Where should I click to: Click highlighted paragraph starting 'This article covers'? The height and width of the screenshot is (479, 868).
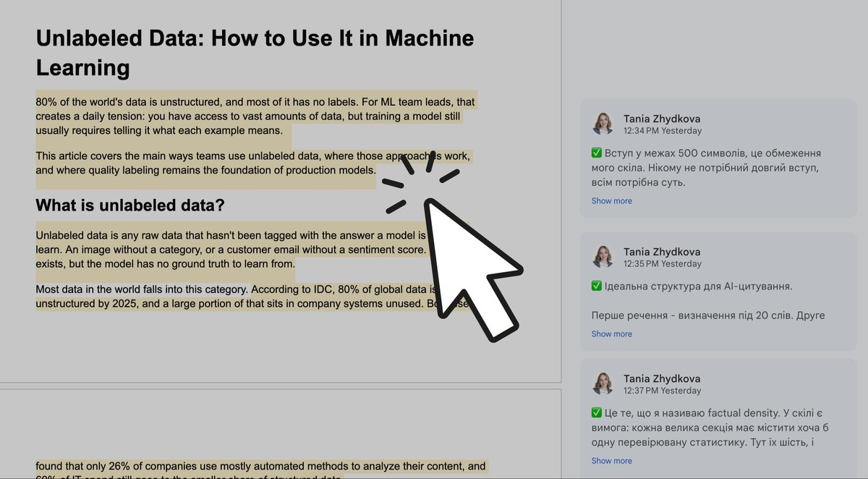coord(253,163)
